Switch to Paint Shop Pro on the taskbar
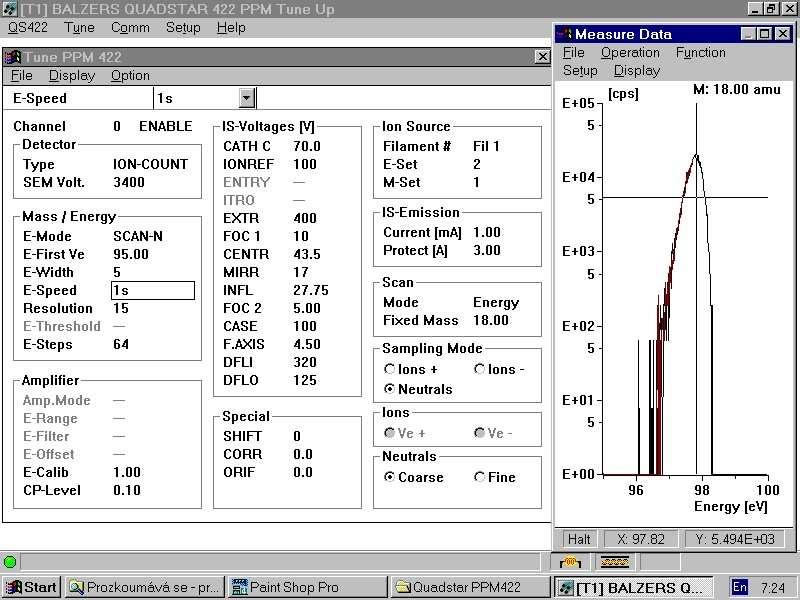 coord(307,587)
